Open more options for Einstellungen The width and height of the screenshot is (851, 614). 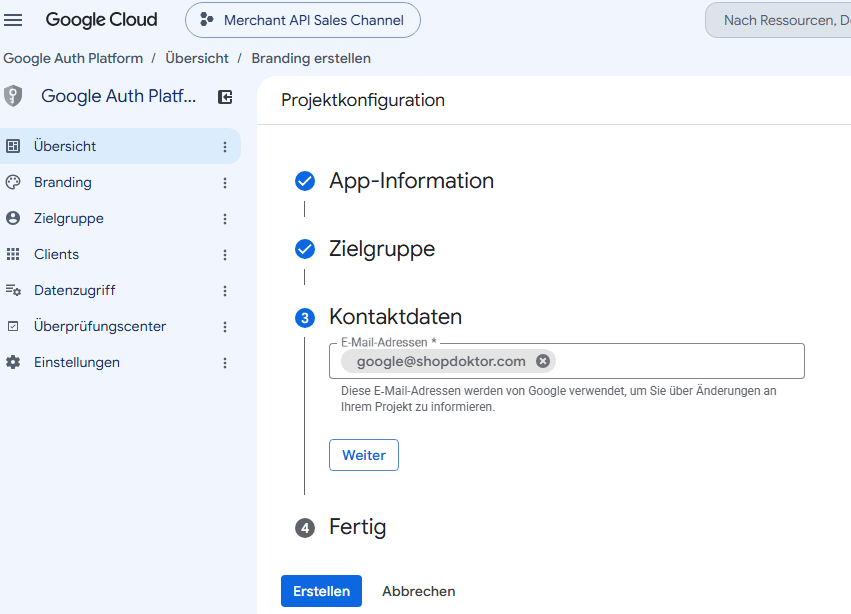225,363
